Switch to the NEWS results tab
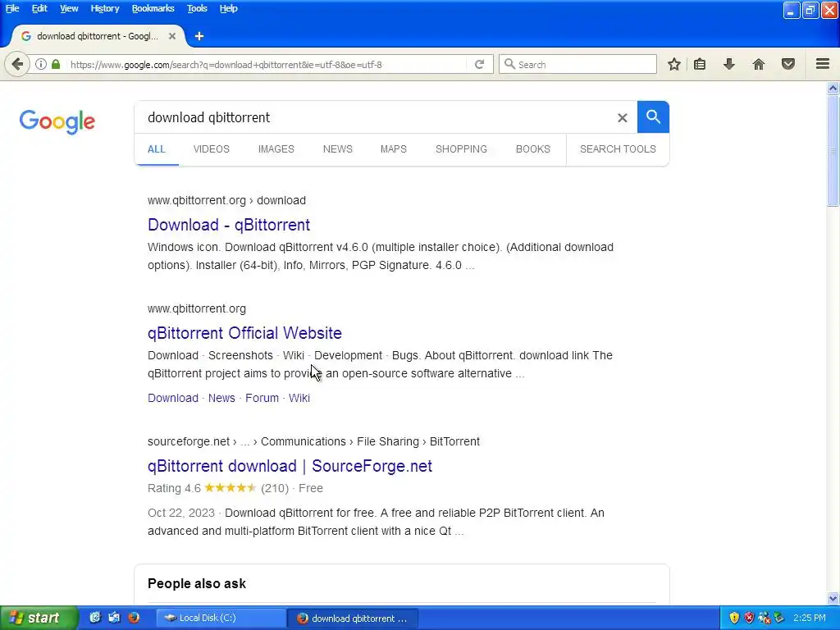Screen dimensions: 840x630 (x=337, y=149)
